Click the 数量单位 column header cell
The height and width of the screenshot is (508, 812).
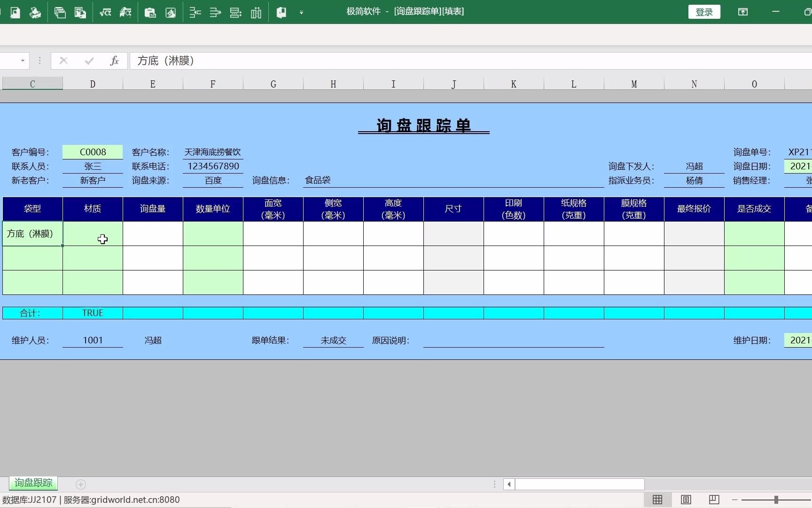[x=213, y=209]
